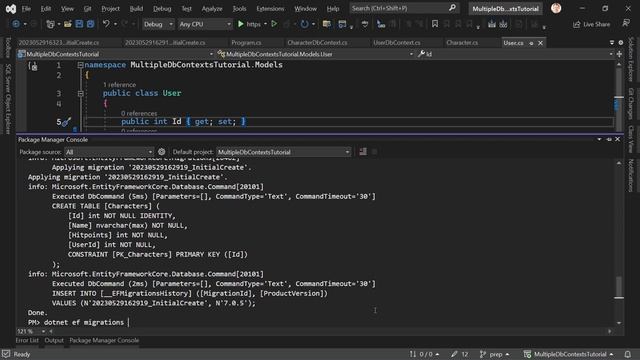Click the notifications bell in status bar
The width and height of the screenshot is (640, 360).
[627, 354]
